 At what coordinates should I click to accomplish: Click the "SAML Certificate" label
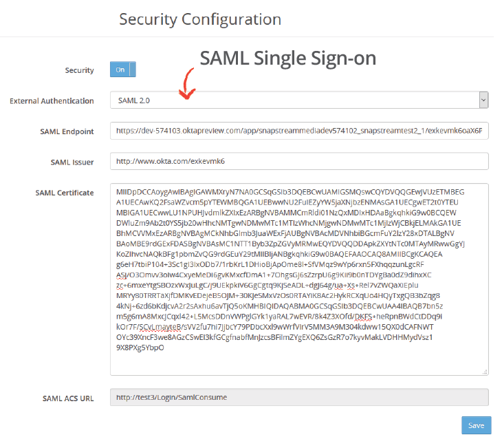coord(65,193)
